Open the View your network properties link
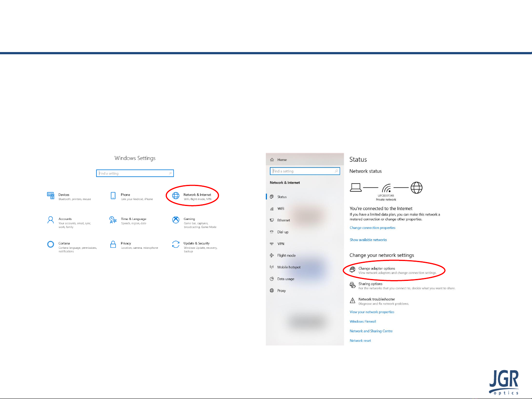The height and width of the screenshot is (399, 532). pos(372,312)
